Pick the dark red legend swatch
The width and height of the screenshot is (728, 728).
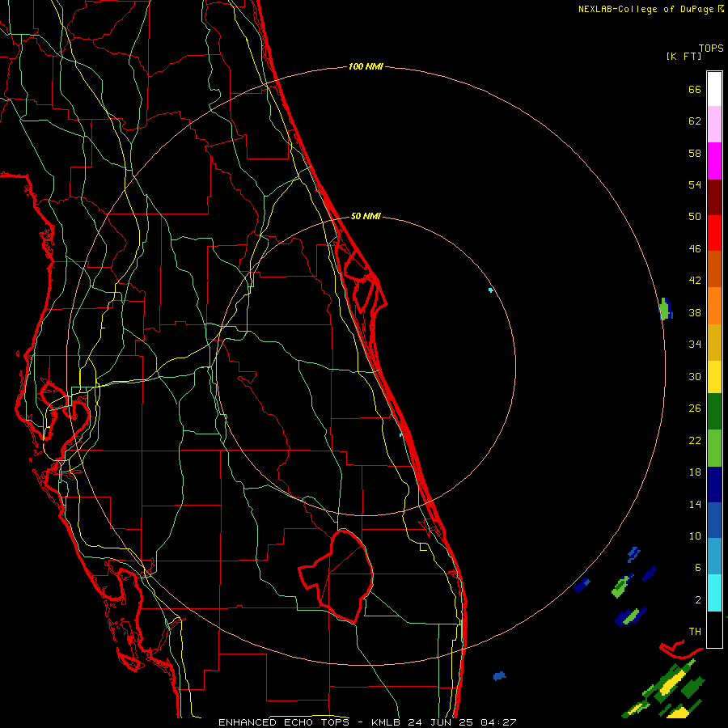click(x=714, y=197)
